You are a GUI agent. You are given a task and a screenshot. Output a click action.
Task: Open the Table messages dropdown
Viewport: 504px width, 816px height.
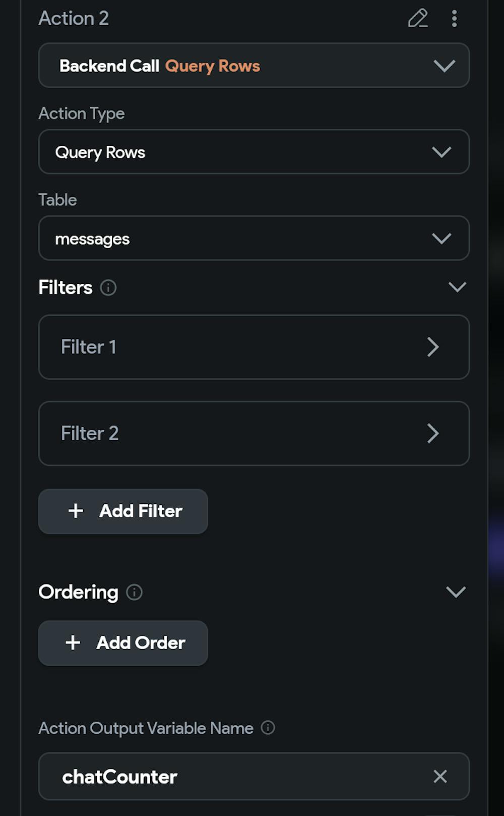click(254, 238)
